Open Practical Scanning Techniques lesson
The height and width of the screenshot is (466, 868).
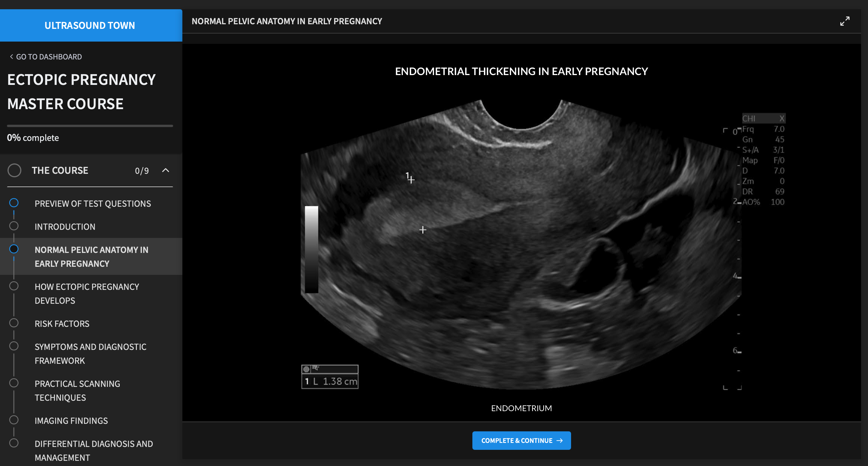[x=78, y=390]
